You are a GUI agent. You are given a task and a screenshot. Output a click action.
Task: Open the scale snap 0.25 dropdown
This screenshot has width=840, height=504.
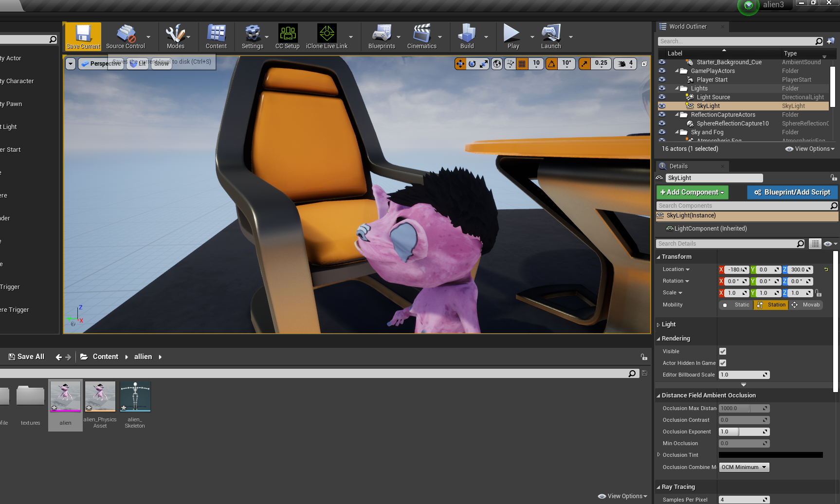click(x=601, y=64)
